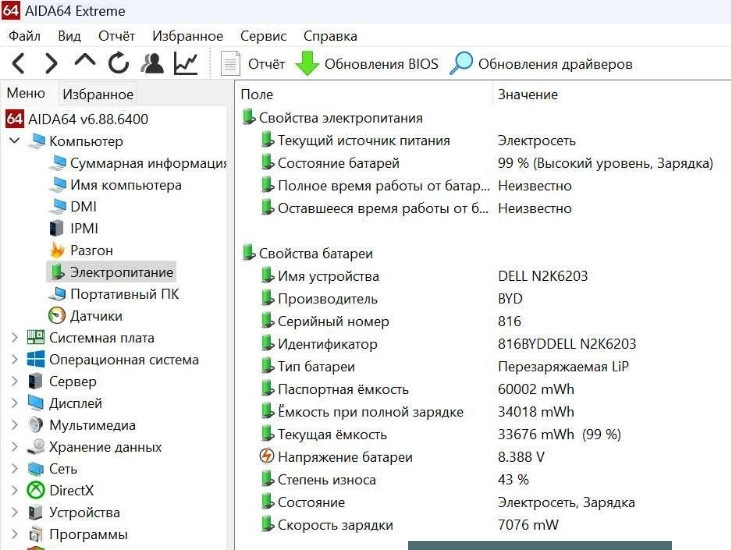The height and width of the screenshot is (550, 731).
Task: Click the value 34018 mWh
Action: [x=536, y=412]
